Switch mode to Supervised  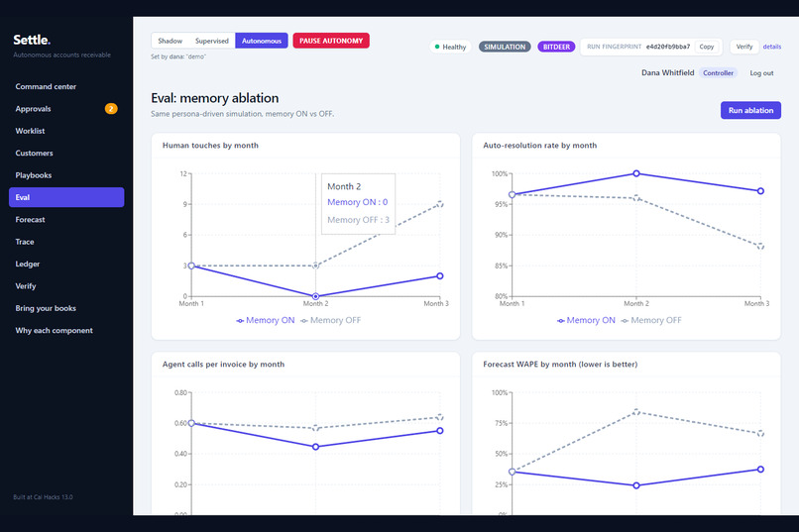(x=212, y=41)
